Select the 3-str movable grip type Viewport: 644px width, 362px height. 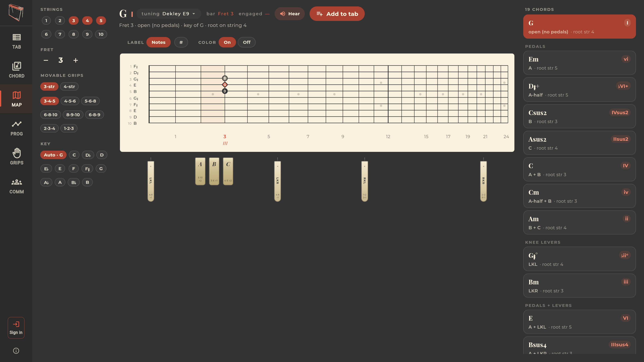(x=49, y=86)
